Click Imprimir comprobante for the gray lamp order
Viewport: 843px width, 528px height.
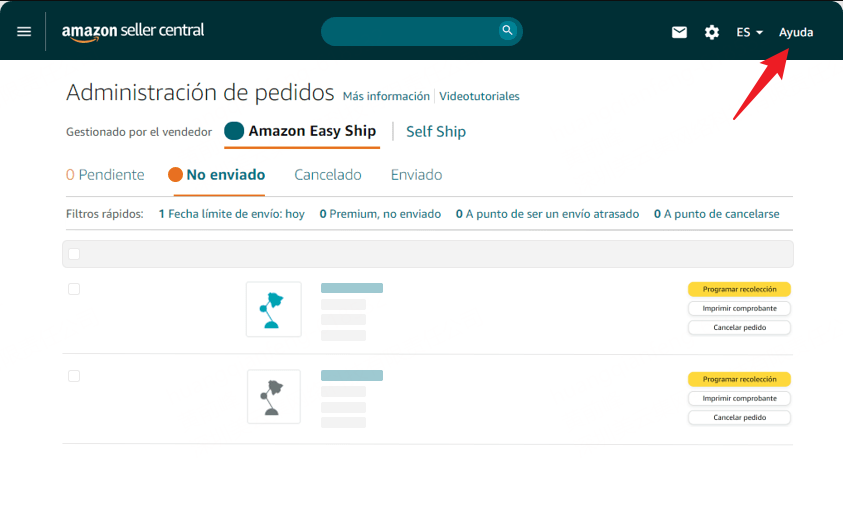739,398
